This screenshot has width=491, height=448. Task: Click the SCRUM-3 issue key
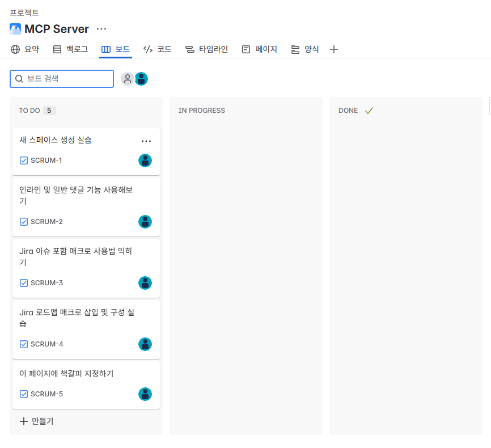point(46,283)
